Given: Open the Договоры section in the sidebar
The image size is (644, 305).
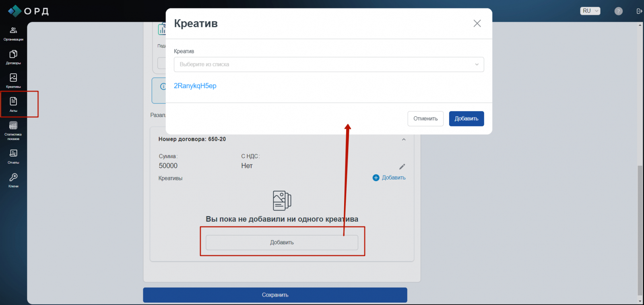Looking at the screenshot, I should (13, 58).
